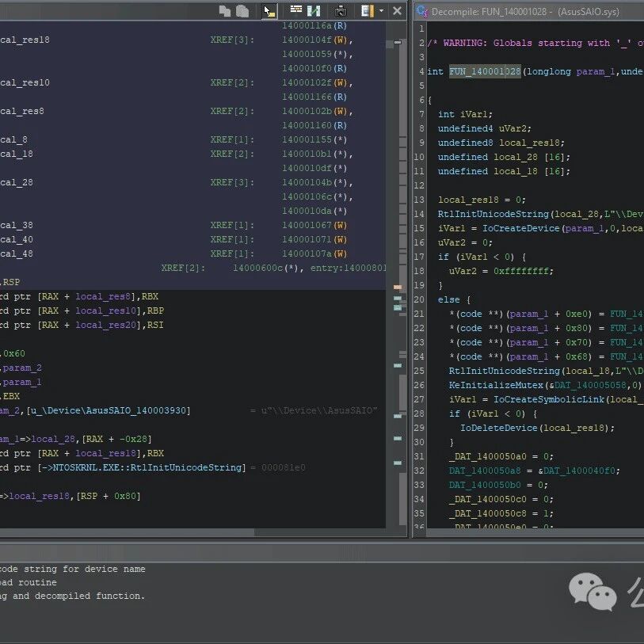This screenshot has height=644, width=644.
Task: Click XREF address 1400010b1(*)
Action: click(314, 154)
